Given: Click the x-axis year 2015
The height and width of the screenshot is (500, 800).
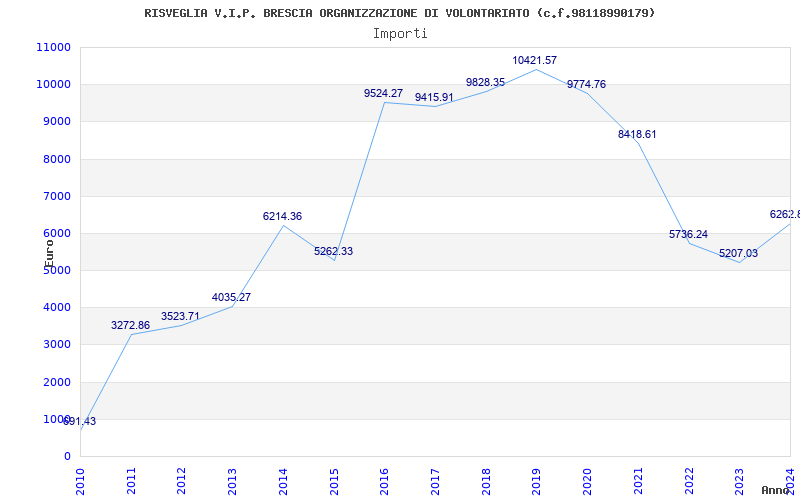Looking at the screenshot, I should click(334, 481).
